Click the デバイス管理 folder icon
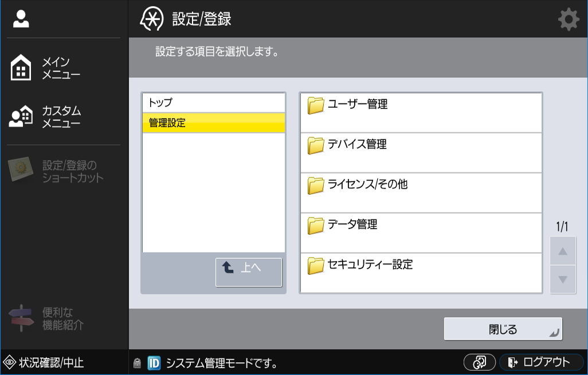588x375 pixels. coord(316,145)
